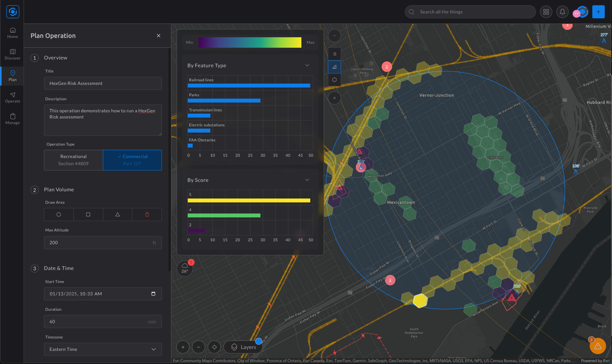
Task: Click the Plan Volume step heading
Action: [59, 189]
